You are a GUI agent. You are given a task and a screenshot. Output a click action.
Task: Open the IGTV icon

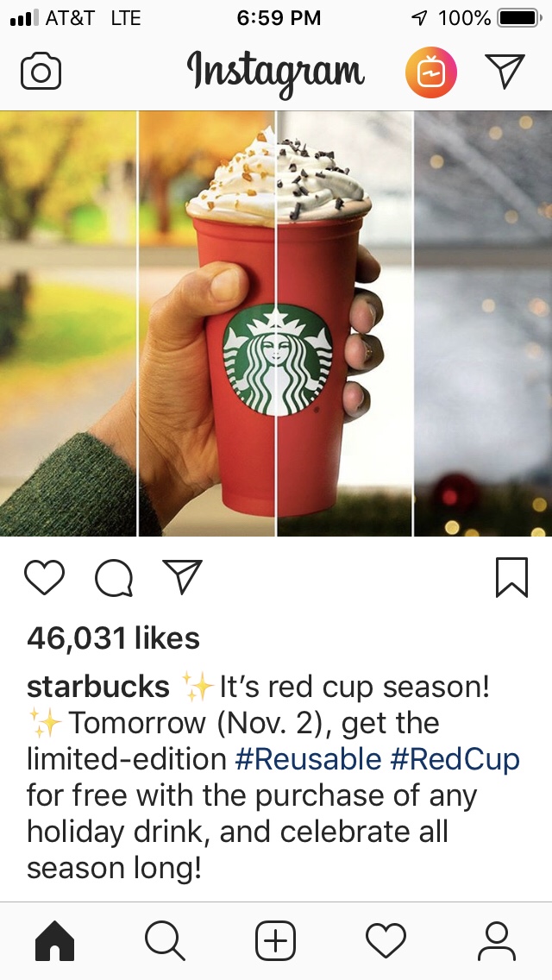(x=430, y=72)
